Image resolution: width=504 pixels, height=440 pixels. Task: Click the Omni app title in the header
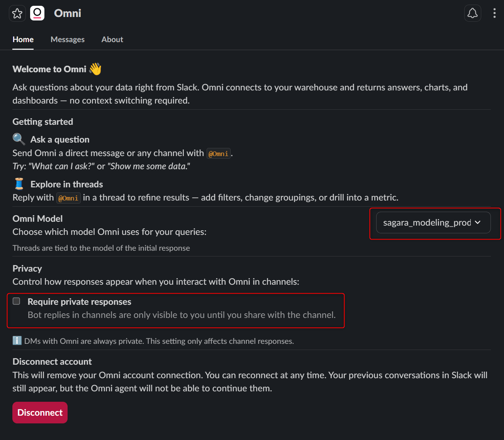pyautogui.click(x=68, y=14)
